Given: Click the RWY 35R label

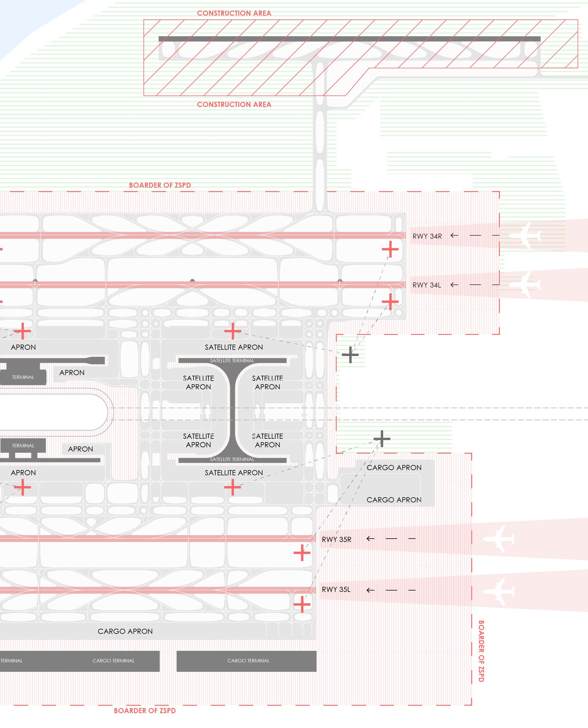Looking at the screenshot, I should pyautogui.click(x=336, y=539).
